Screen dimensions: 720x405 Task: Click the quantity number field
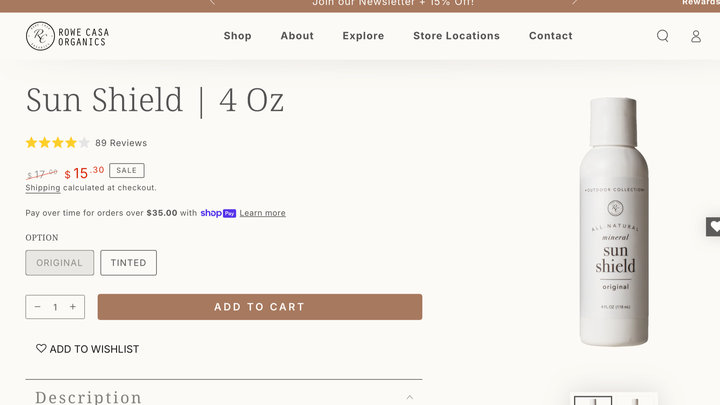click(55, 307)
